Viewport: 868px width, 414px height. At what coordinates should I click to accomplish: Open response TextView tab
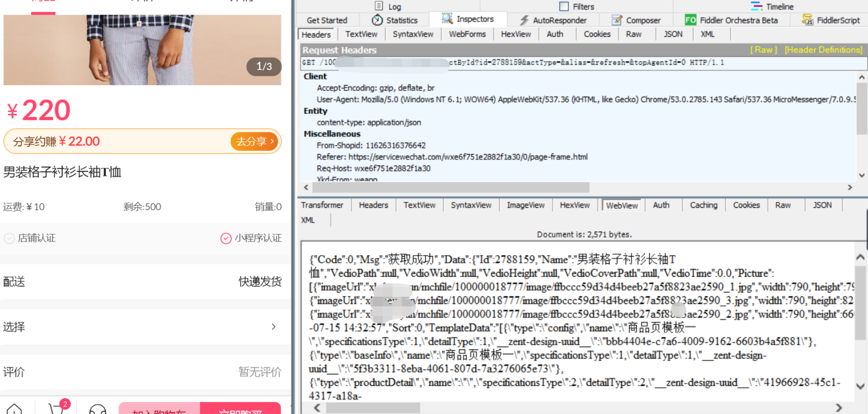click(x=419, y=205)
